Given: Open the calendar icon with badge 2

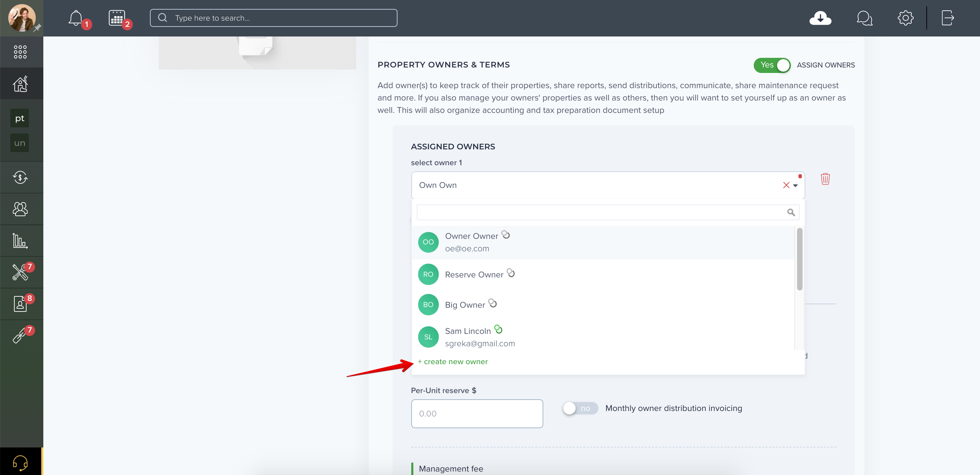Looking at the screenshot, I should [x=117, y=18].
